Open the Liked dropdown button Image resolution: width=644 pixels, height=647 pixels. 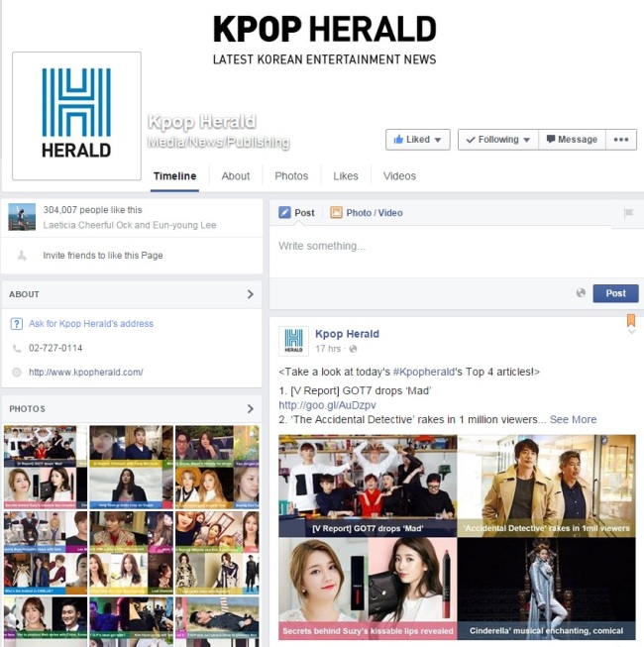tap(417, 140)
